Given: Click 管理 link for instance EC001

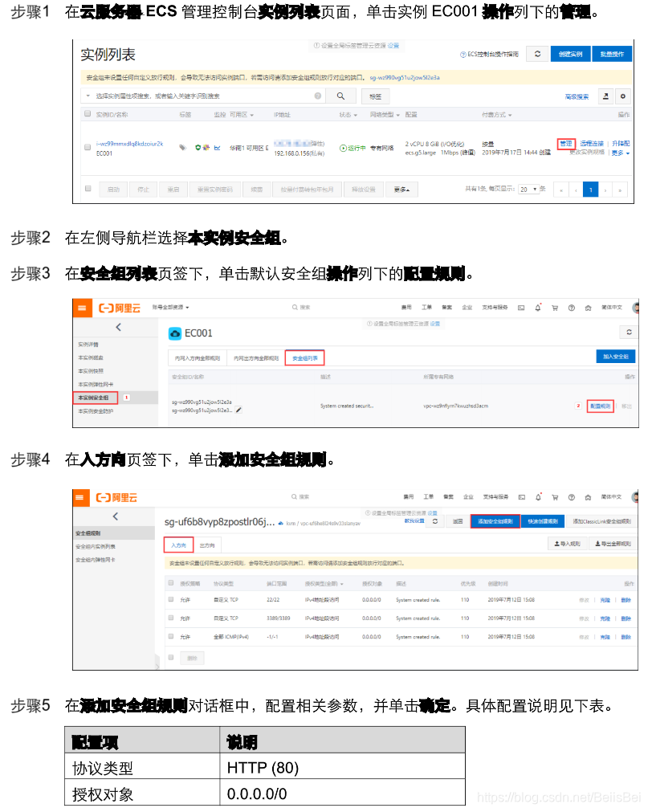Looking at the screenshot, I should [566, 144].
